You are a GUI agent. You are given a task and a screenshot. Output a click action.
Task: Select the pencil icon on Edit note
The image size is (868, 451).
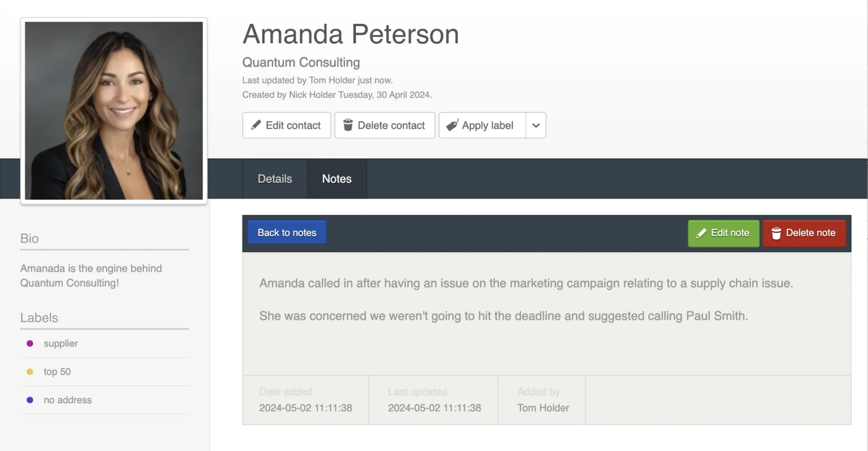(702, 233)
